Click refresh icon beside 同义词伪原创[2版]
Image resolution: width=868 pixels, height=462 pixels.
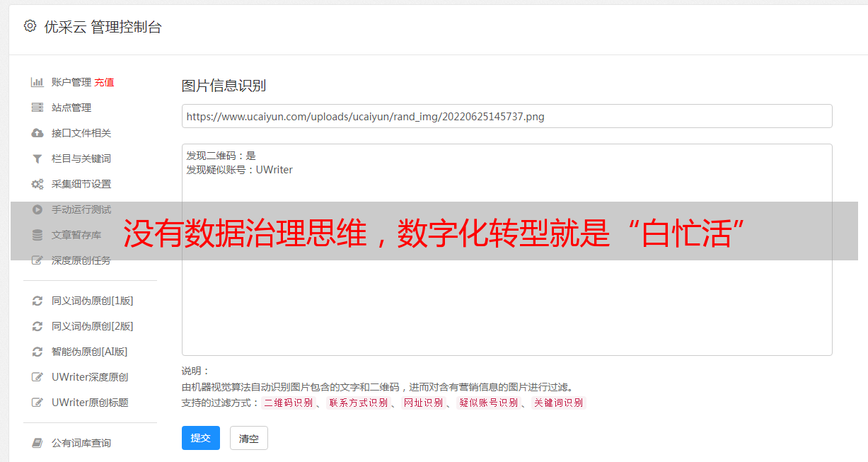[x=37, y=326]
